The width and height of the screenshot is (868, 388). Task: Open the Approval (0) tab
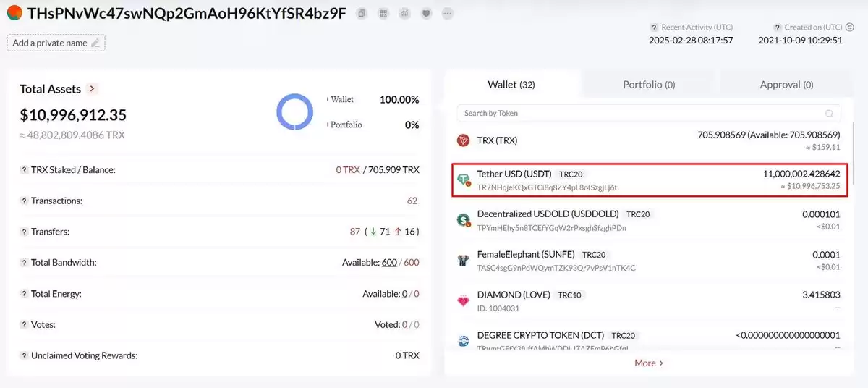786,85
